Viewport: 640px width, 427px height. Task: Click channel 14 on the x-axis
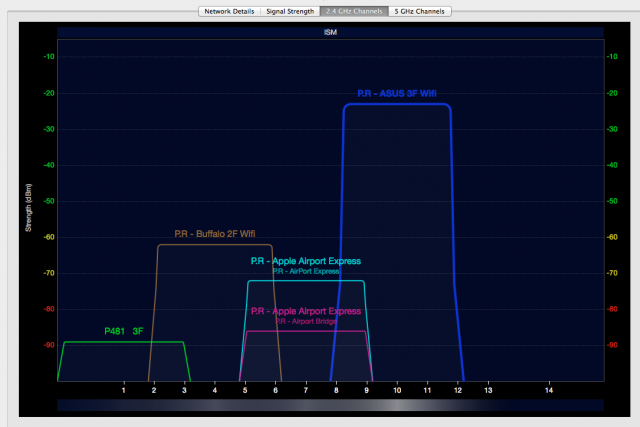(549, 390)
